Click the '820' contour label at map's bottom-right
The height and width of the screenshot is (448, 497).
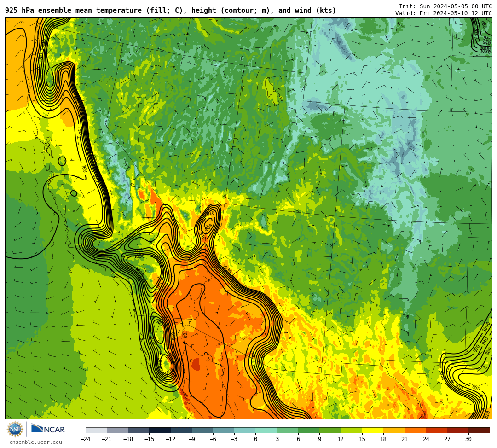pyautogui.click(x=487, y=414)
